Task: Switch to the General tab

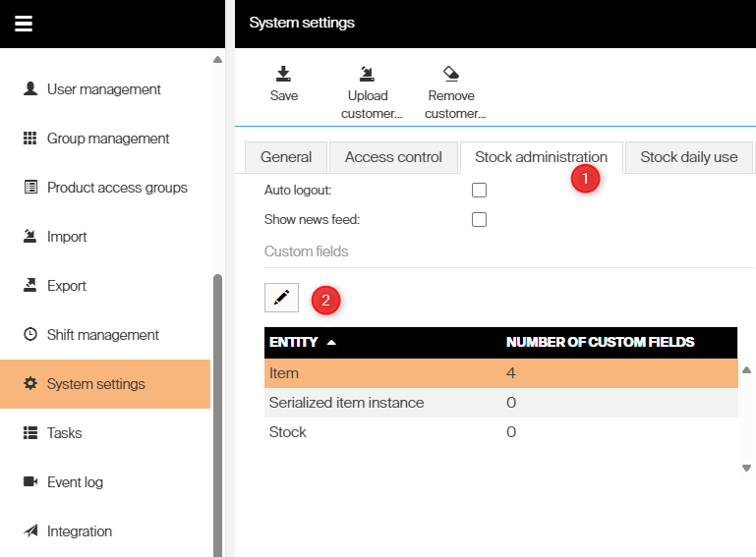Action: click(286, 157)
